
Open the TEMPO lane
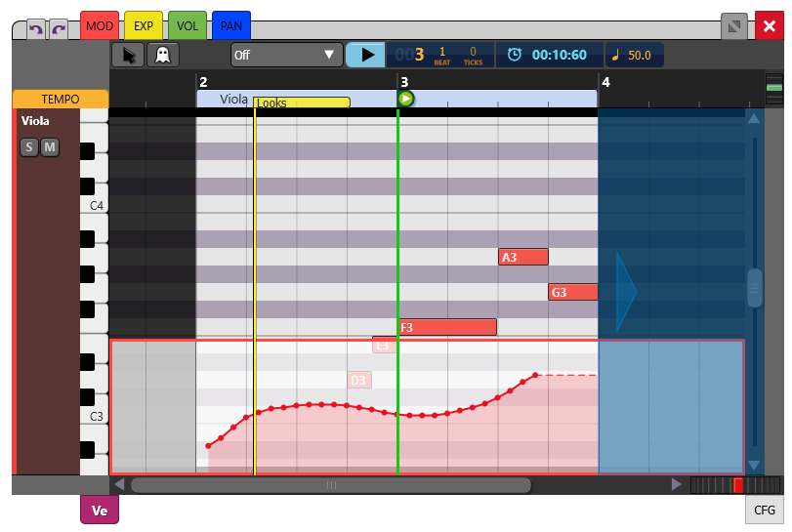pyautogui.click(x=61, y=100)
